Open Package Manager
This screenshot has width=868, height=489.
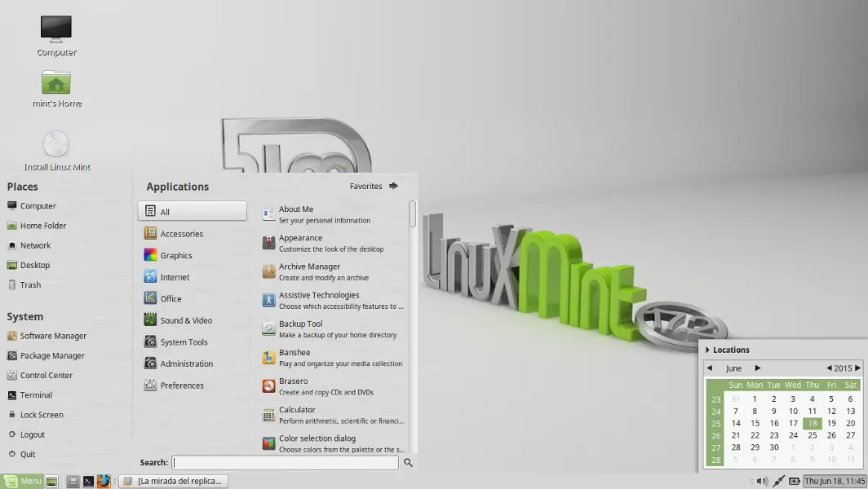[x=46, y=355]
